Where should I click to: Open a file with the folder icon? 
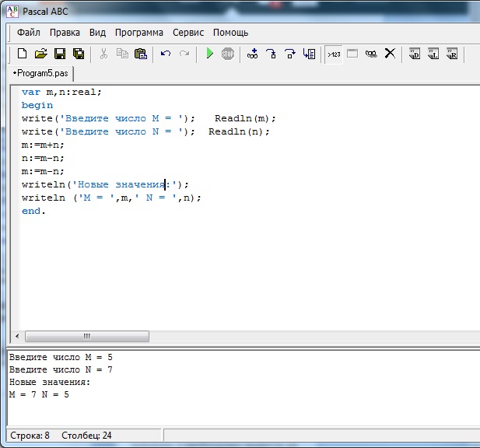click(x=40, y=54)
